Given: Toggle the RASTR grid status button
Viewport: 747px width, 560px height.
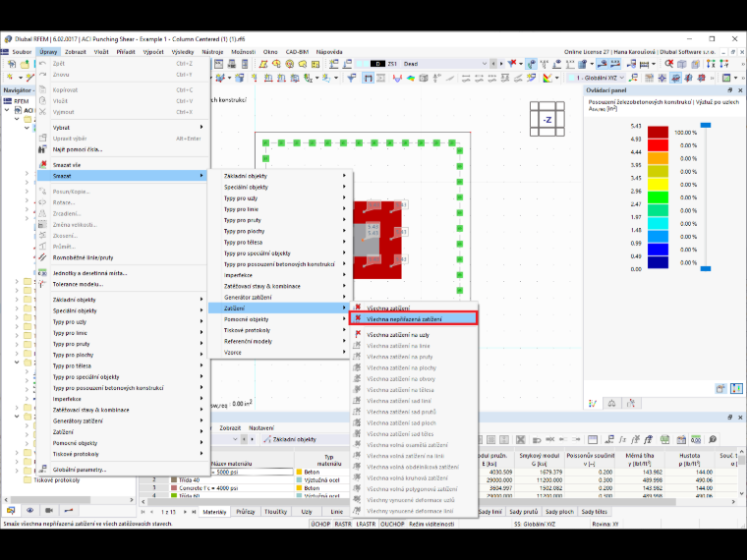Looking at the screenshot, I should coord(342,524).
